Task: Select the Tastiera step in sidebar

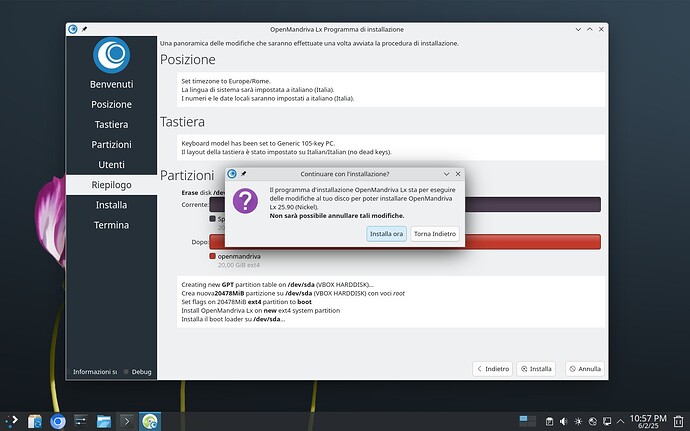Action: coord(111,125)
